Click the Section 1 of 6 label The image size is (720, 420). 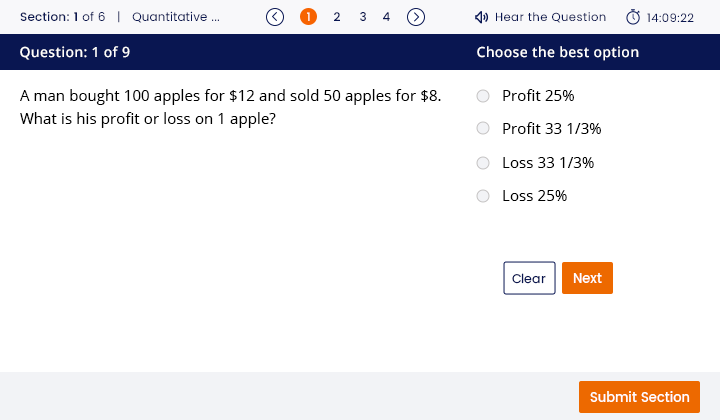click(62, 17)
